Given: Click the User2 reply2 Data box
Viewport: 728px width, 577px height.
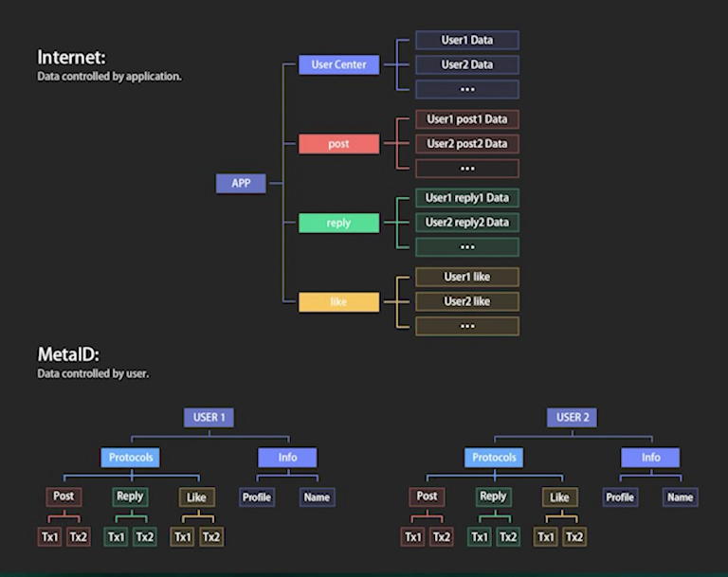Looking at the screenshot, I should click(467, 223).
